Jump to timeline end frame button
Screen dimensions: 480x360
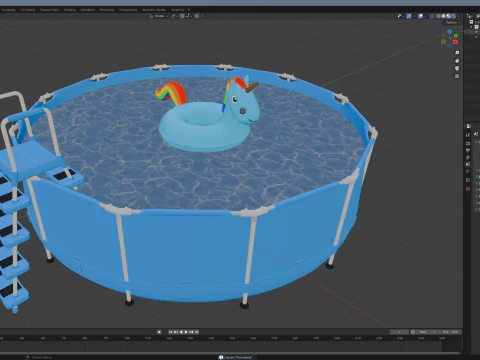pos(196,332)
